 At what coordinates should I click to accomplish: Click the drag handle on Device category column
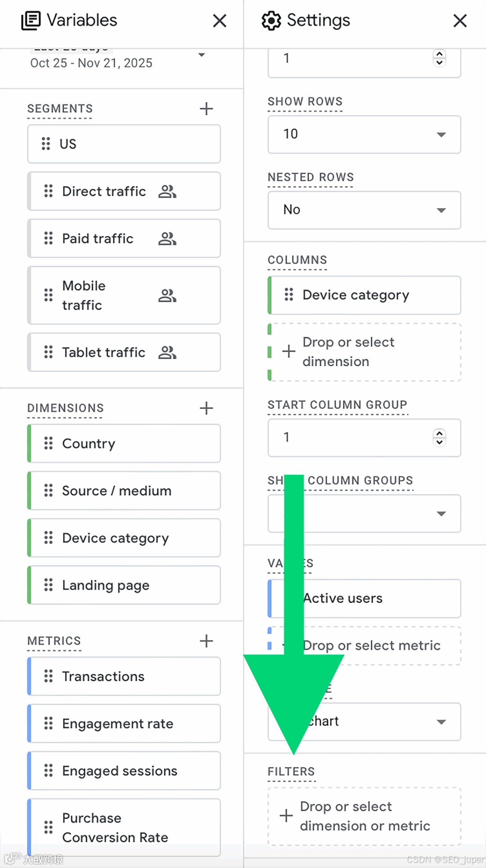(x=288, y=295)
